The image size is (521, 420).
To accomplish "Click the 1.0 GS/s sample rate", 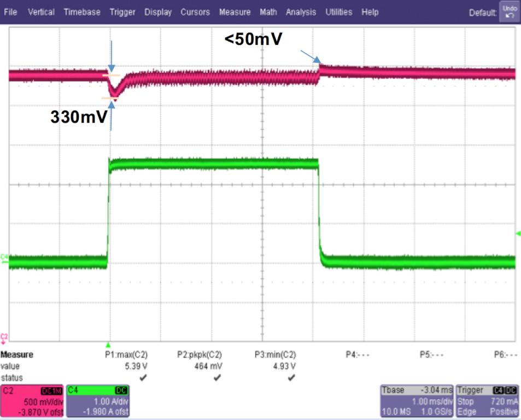I will coord(436,412).
